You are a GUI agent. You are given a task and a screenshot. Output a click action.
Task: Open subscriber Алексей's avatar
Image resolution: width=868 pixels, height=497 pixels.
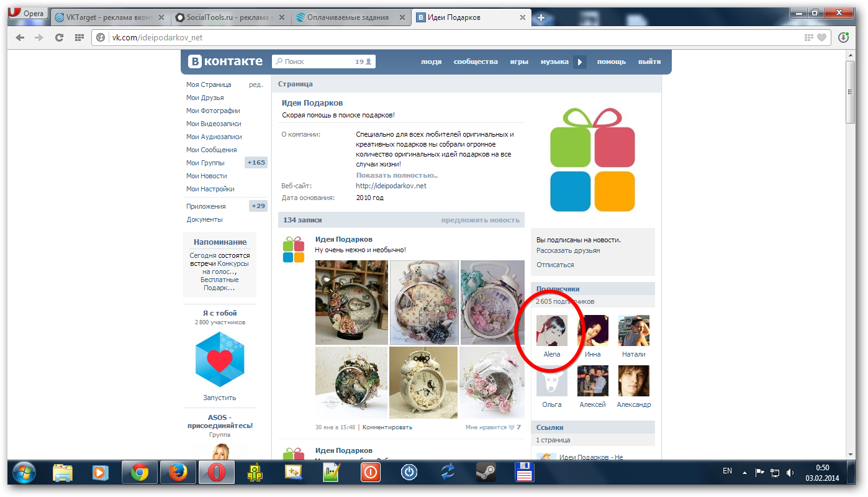point(593,381)
